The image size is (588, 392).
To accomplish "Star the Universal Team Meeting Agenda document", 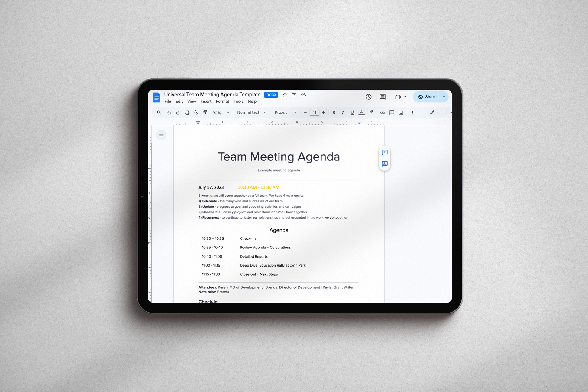I will (x=285, y=95).
